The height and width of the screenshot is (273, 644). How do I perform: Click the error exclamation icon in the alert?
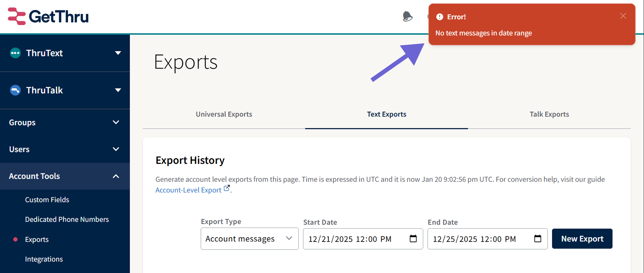click(x=440, y=17)
